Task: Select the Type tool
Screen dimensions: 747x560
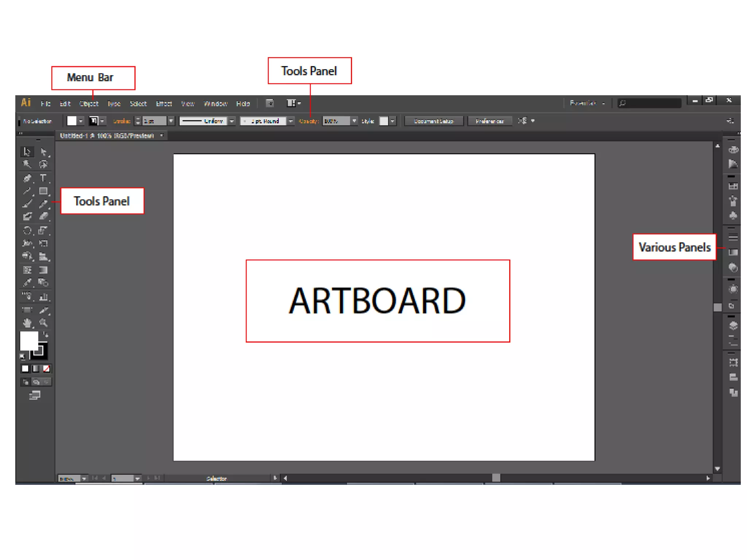Action: coord(43,178)
